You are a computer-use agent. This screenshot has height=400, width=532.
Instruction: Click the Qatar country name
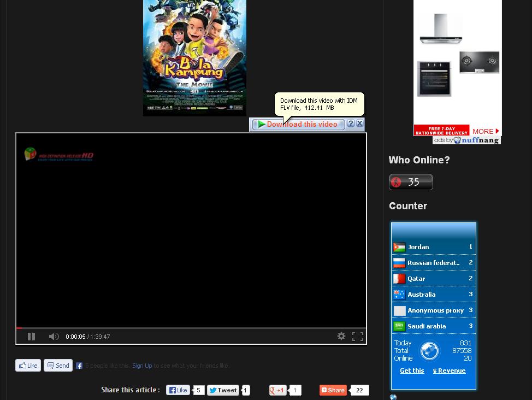tap(416, 279)
